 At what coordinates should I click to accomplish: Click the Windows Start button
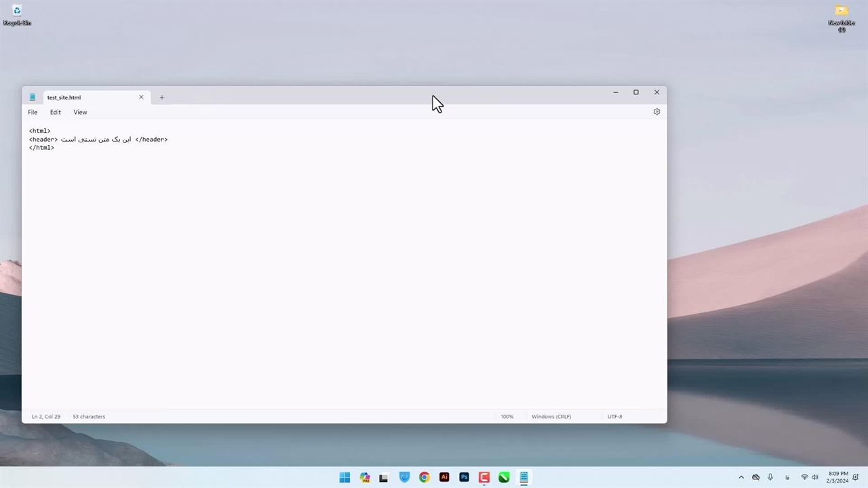point(344,477)
